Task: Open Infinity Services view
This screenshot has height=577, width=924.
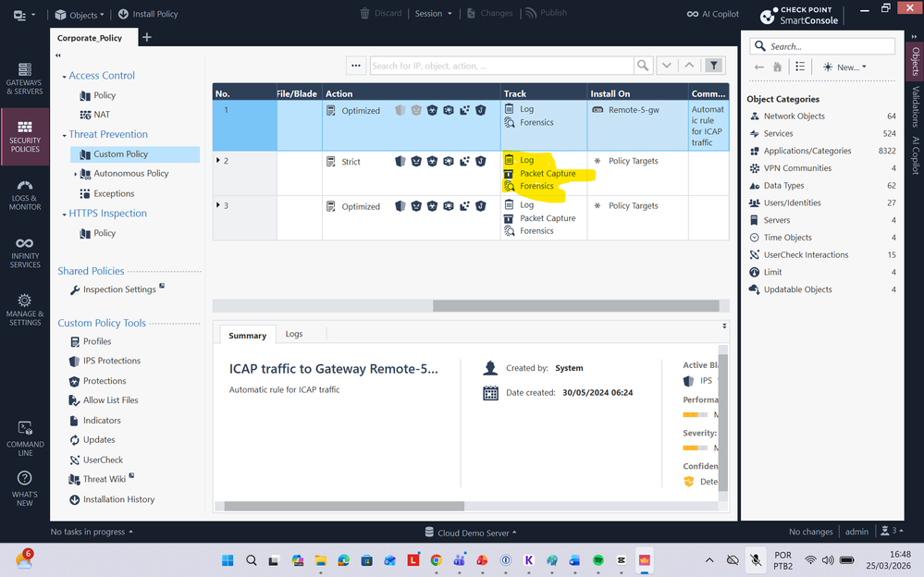Action: tap(25, 252)
